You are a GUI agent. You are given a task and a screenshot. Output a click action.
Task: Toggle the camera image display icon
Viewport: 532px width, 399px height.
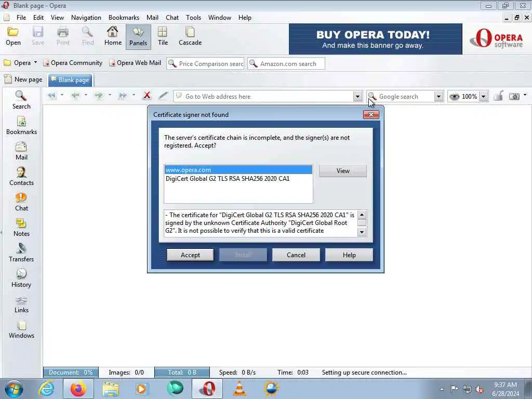[514, 96]
